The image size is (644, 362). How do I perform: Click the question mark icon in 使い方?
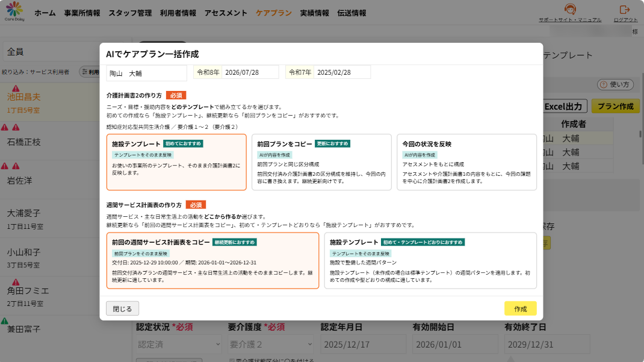(603, 85)
